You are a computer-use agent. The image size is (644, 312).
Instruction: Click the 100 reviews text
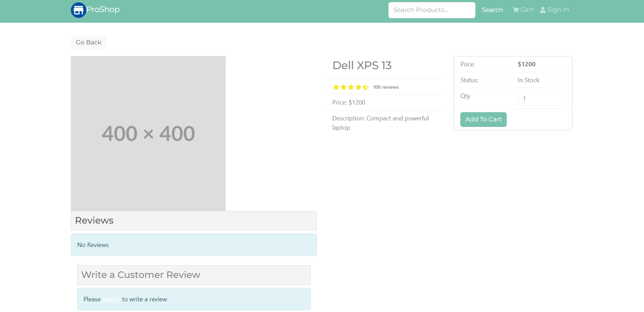tap(386, 87)
